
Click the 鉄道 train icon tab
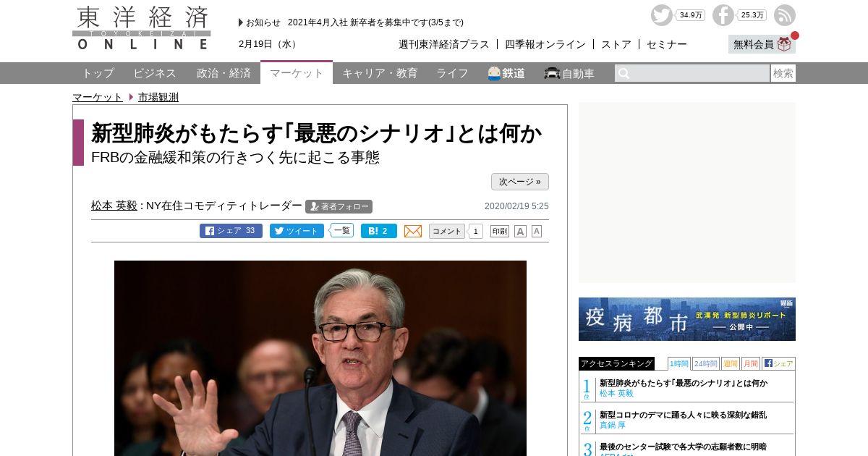pyautogui.click(x=506, y=73)
